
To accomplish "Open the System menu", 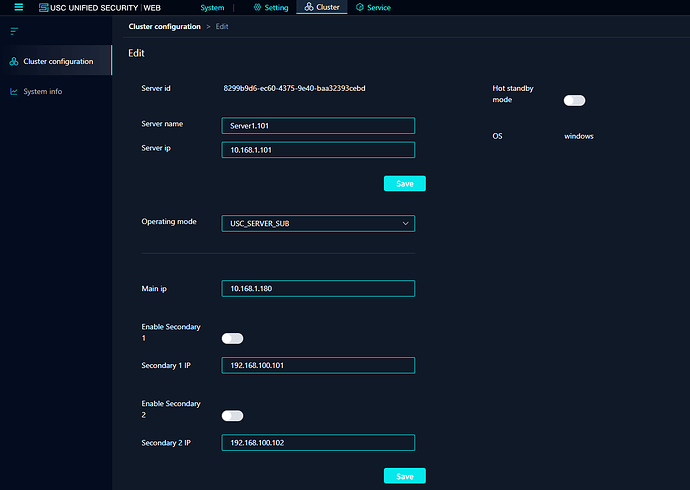I will click(212, 7).
